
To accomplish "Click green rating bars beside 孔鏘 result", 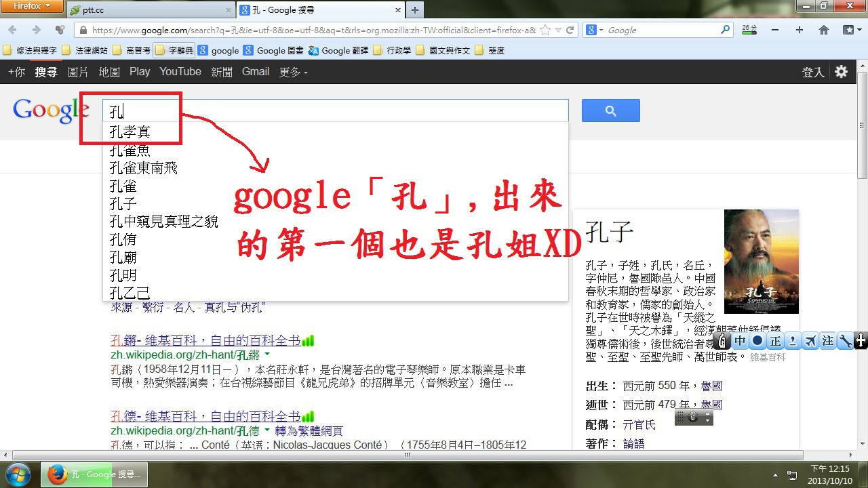I will 308,340.
